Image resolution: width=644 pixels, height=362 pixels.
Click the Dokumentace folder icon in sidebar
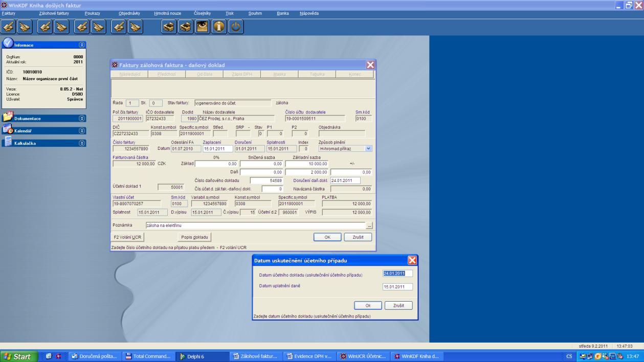[8, 118]
